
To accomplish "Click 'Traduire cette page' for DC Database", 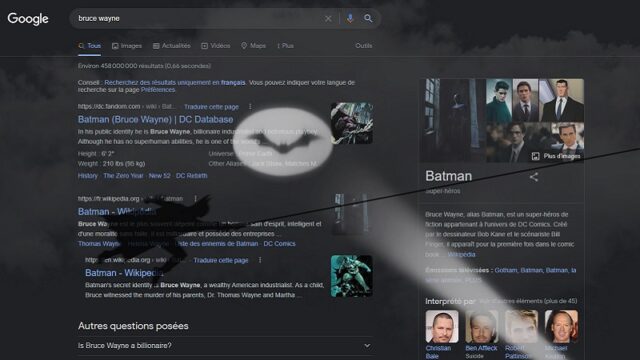I will [x=211, y=107].
